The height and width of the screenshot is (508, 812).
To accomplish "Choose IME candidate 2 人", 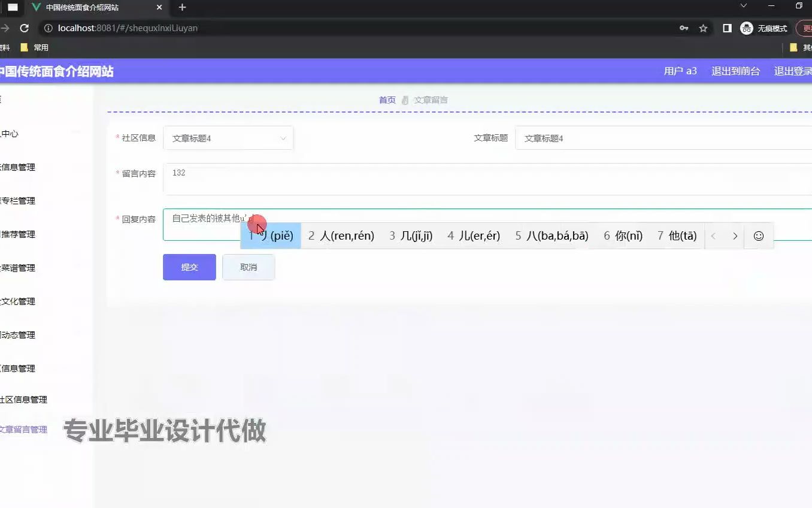I will 341,236.
